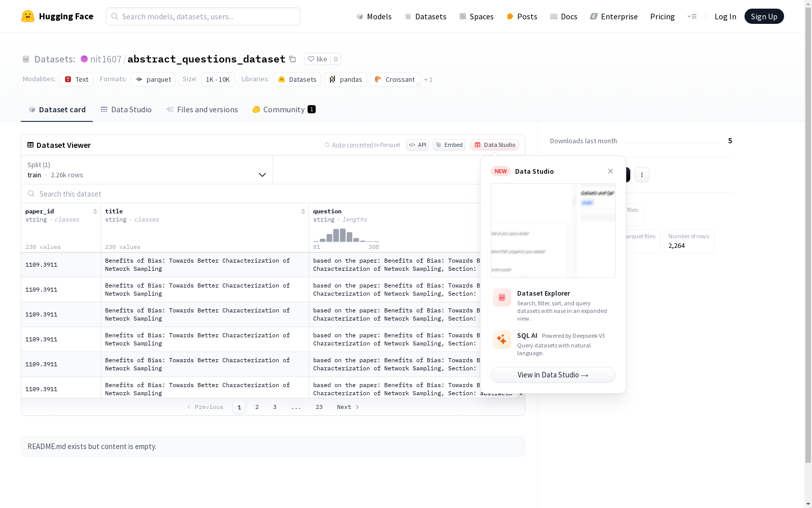This screenshot has width=812, height=508.
Task: Click the Data Studio button in viewer header
Action: coord(495,145)
